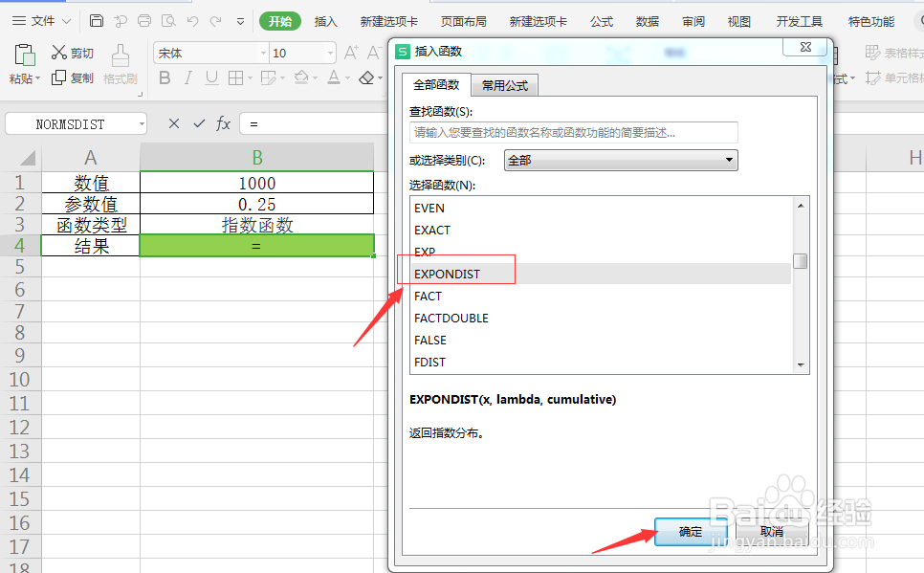Select EXACT in function list
The image size is (924, 573).
tap(600, 230)
